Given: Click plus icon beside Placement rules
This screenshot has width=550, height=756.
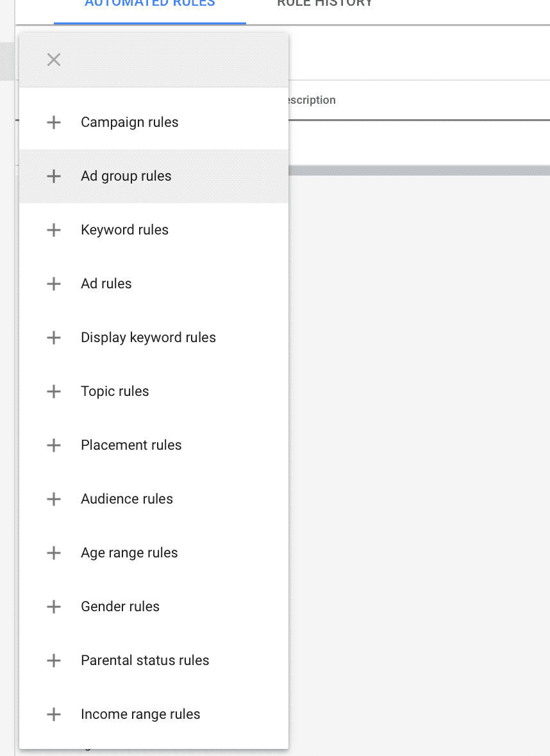Looking at the screenshot, I should (x=54, y=445).
